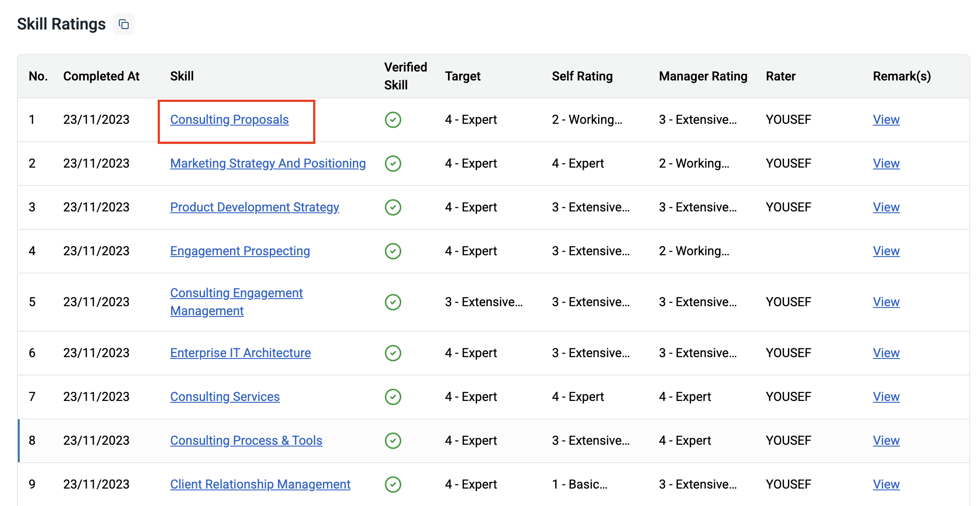This screenshot has height=506, width=980.
Task: View remarks for Consulting Proposals row
Action: [886, 120]
